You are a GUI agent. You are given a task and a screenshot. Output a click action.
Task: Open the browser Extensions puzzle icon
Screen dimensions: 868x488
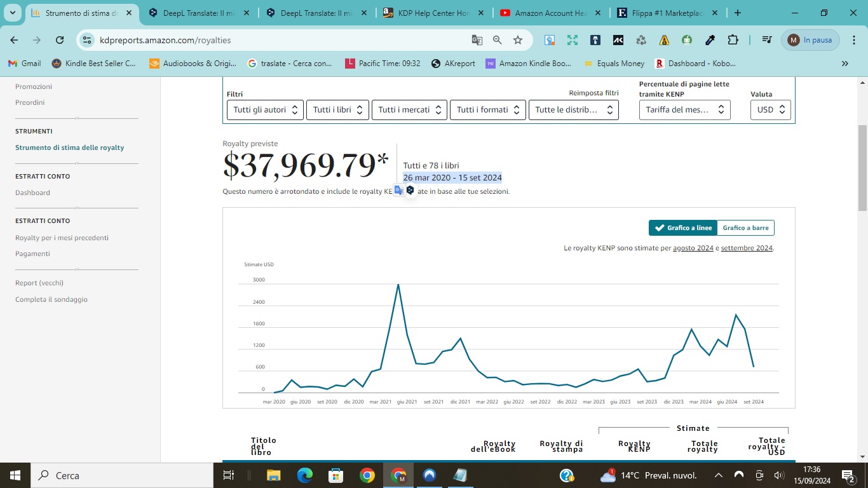pyautogui.click(x=733, y=40)
